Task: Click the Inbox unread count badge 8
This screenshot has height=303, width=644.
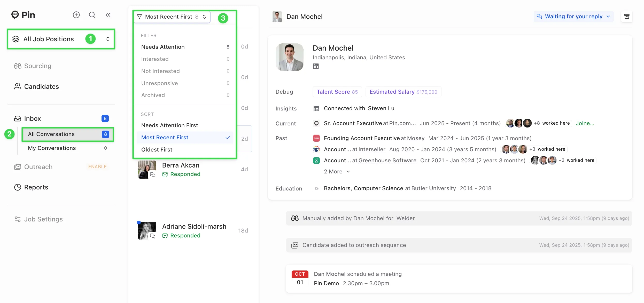Action: click(105, 118)
